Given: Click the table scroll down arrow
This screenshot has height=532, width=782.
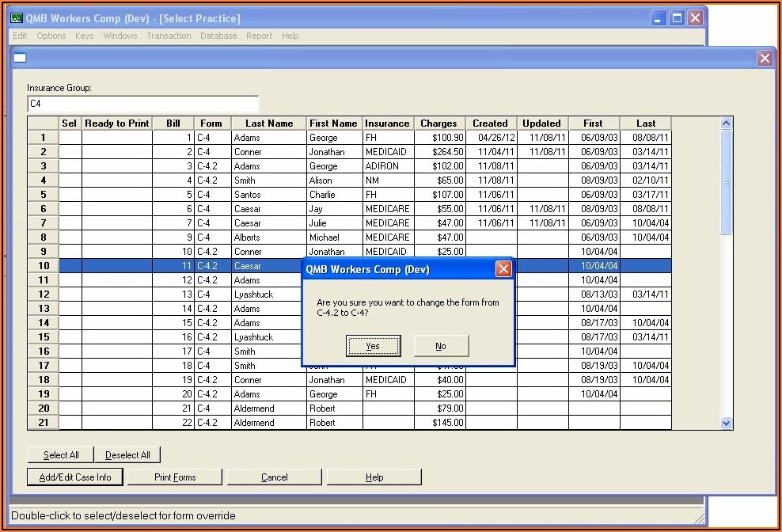Looking at the screenshot, I should coord(727,424).
